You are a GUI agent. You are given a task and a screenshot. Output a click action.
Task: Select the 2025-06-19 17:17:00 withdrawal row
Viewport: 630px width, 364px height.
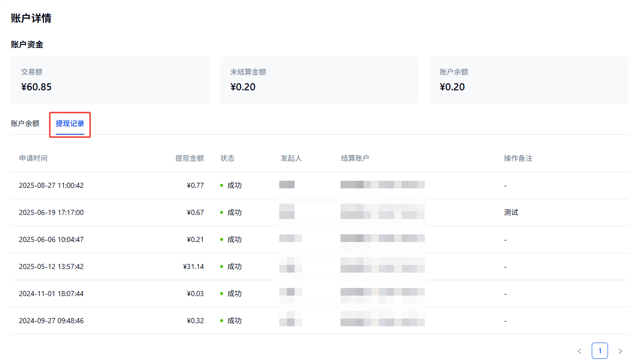(51, 212)
